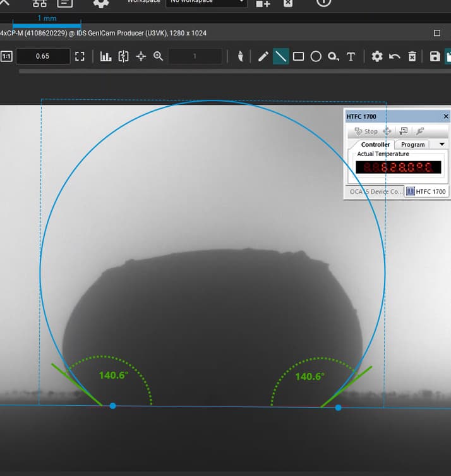
Task: Select the circle drawing tool
Action: tap(316, 56)
